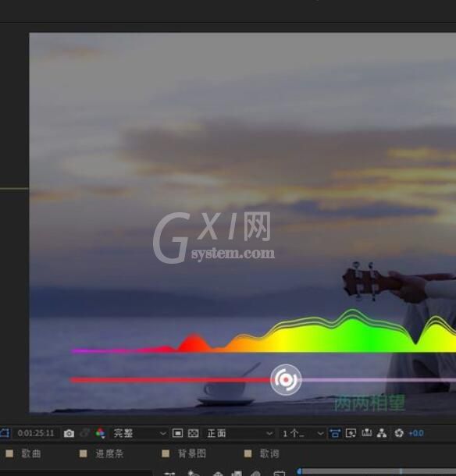Select the circular progress knob in the composition
The image size is (456, 476).
[286, 380]
